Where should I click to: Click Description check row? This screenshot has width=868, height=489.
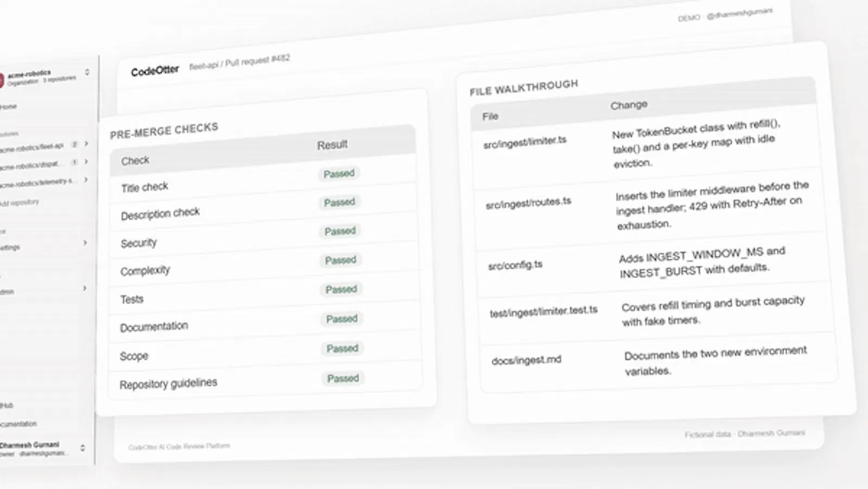(264, 208)
